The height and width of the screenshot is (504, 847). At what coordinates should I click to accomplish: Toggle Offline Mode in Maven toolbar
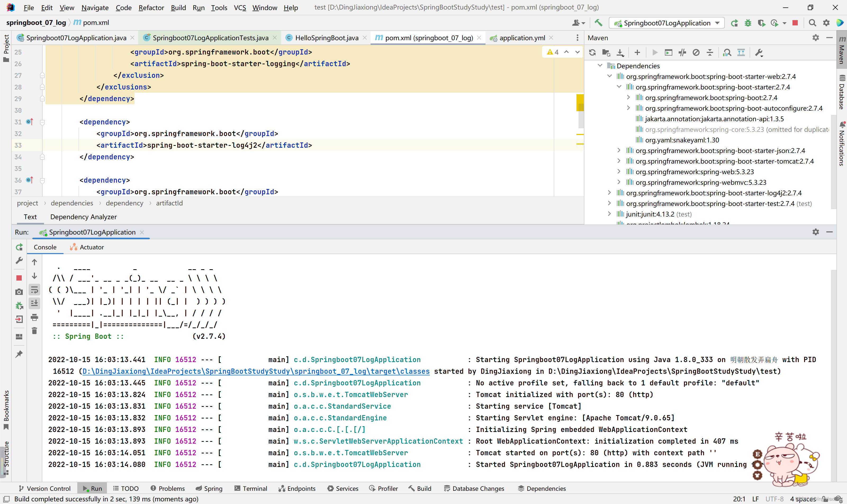point(682,53)
